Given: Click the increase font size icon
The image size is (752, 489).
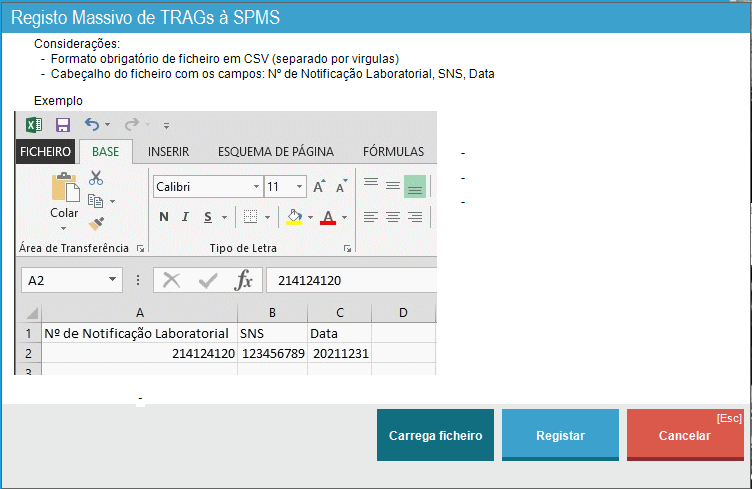Looking at the screenshot, I should point(319,187).
